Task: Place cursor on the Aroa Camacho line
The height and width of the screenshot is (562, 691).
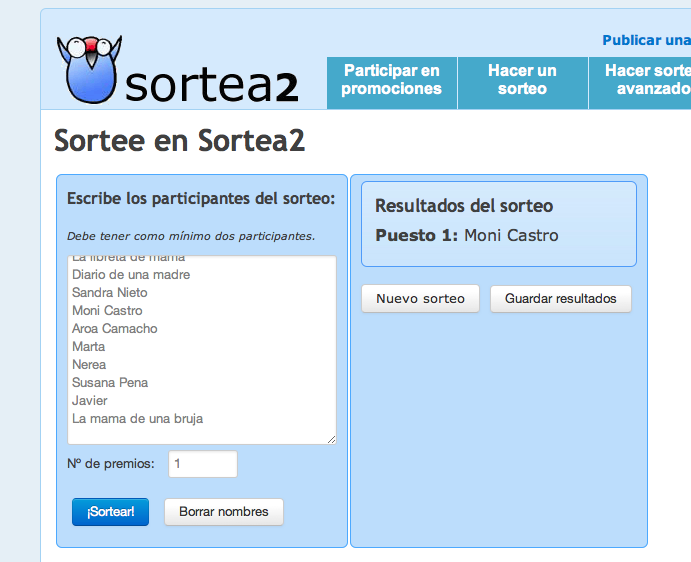Action: [x=114, y=329]
